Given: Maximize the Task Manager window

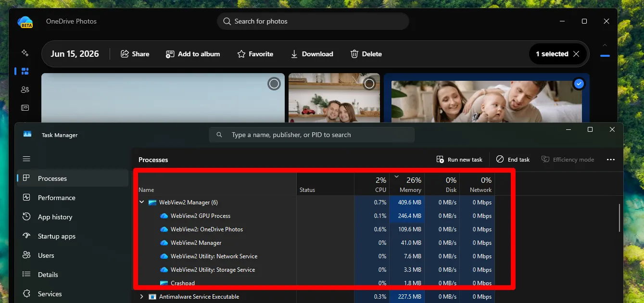Looking at the screenshot, I should pos(590,129).
